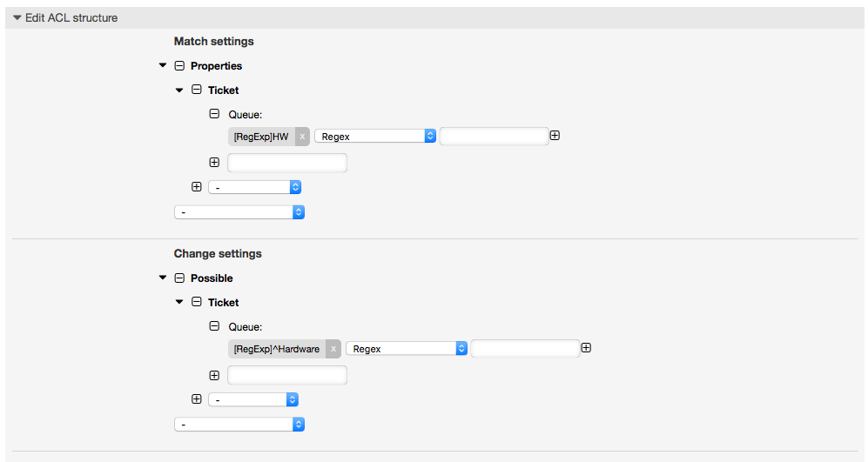Open bottom dash dropdown in Match settings
The image size is (868, 462).
coord(239,212)
